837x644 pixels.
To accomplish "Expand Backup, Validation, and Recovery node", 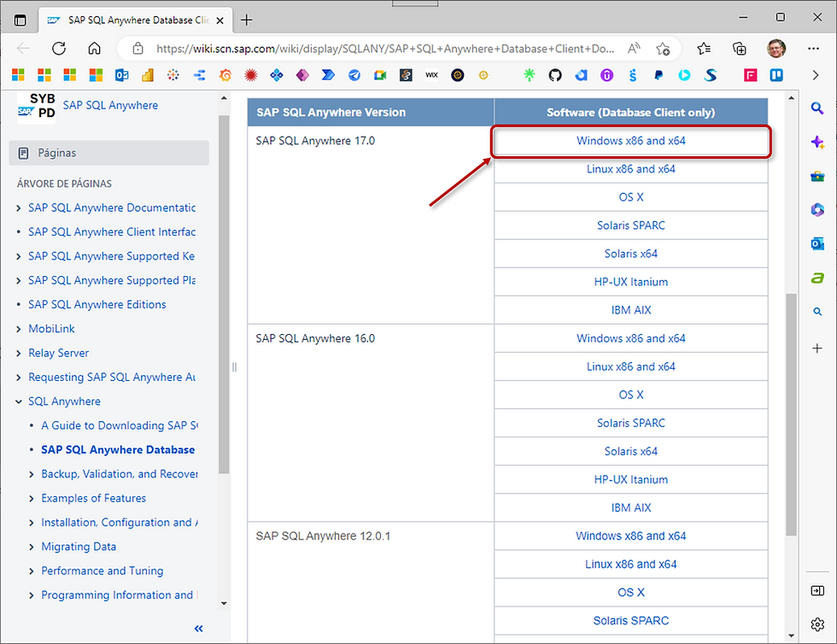I will point(32,475).
